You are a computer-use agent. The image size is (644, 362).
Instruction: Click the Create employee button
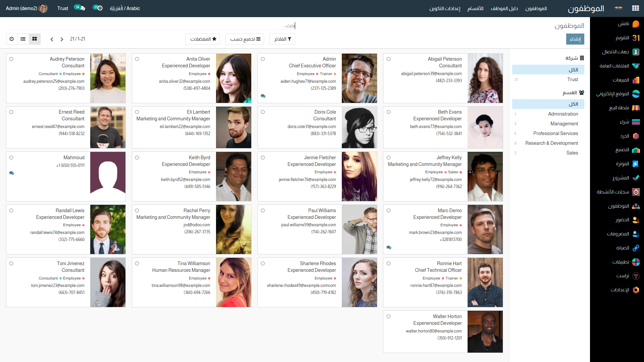click(x=575, y=39)
